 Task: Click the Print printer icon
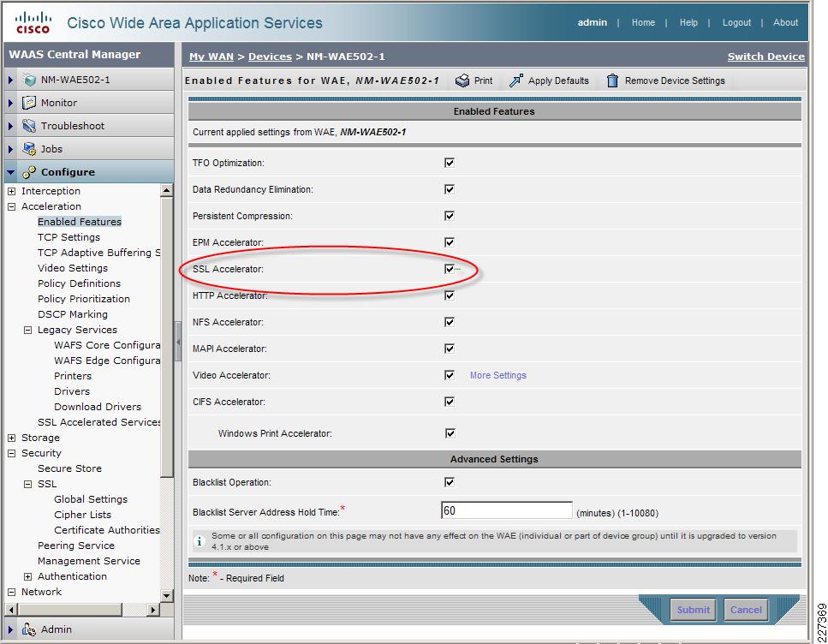click(462, 80)
